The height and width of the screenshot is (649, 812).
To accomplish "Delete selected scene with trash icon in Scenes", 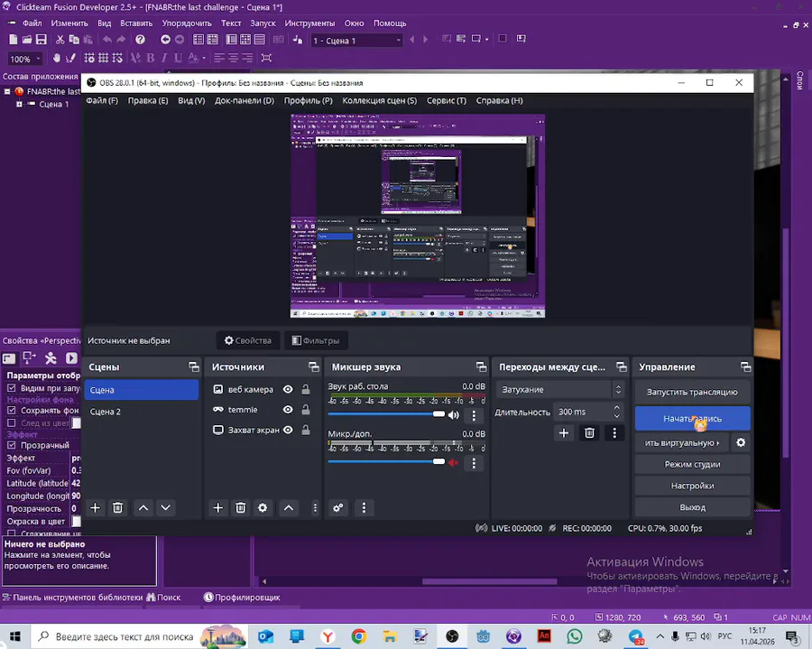I will 117,507.
